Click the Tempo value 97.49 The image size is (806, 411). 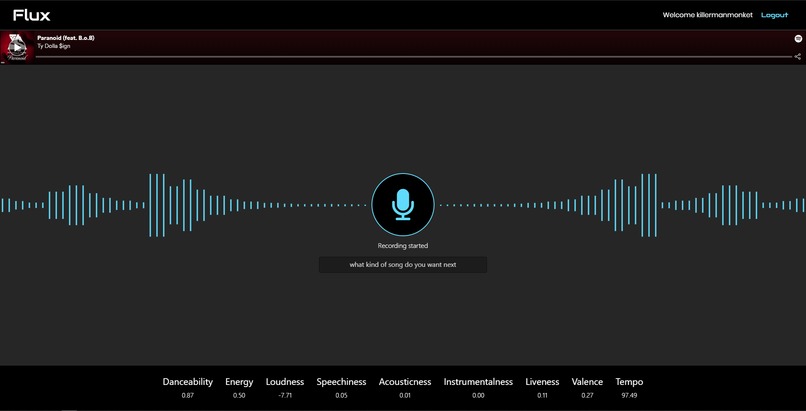pyautogui.click(x=629, y=396)
